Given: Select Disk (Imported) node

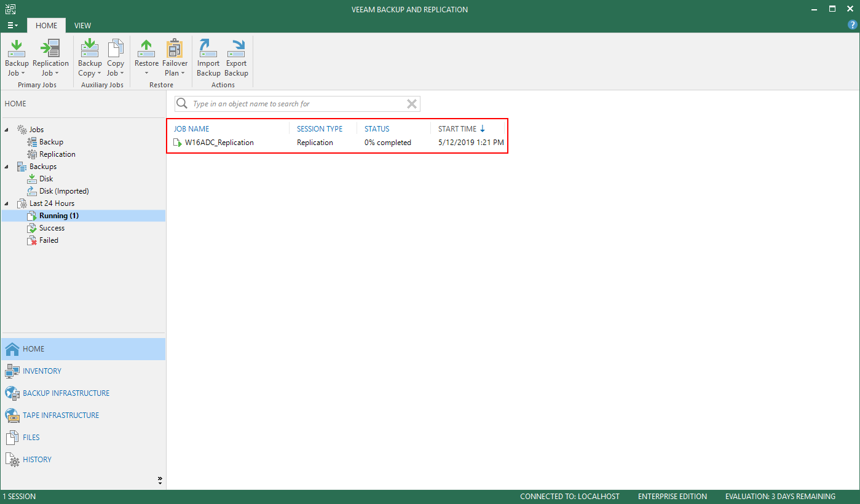Looking at the screenshot, I should (x=64, y=191).
